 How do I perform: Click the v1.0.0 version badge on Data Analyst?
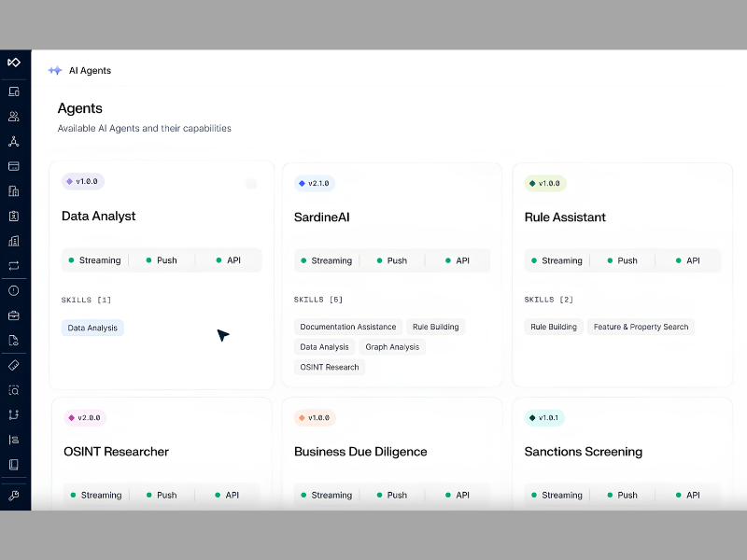83,181
